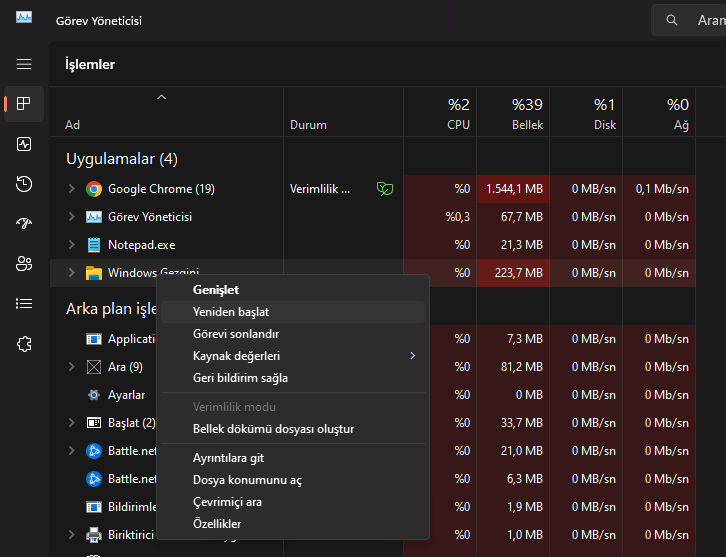Click the green efficiency leaf icon on Chrome row
The width and height of the screenshot is (726, 557).
383,188
